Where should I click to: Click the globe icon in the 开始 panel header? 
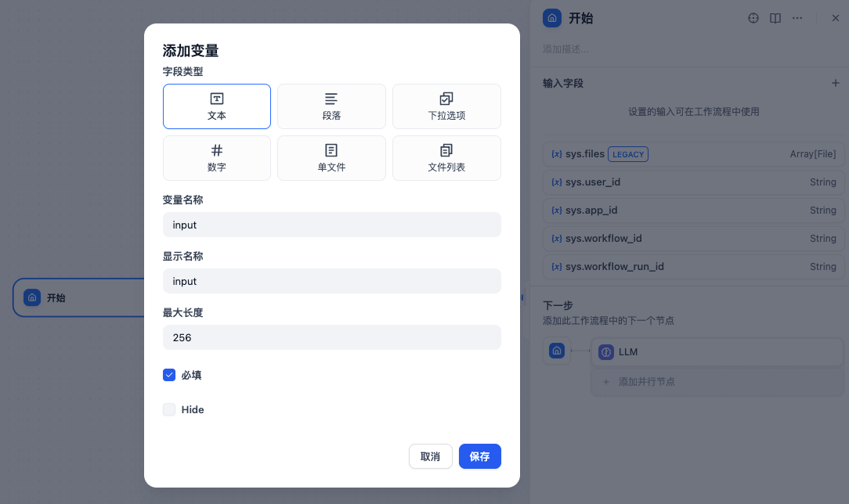pyautogui.click(x=753, y=17)
